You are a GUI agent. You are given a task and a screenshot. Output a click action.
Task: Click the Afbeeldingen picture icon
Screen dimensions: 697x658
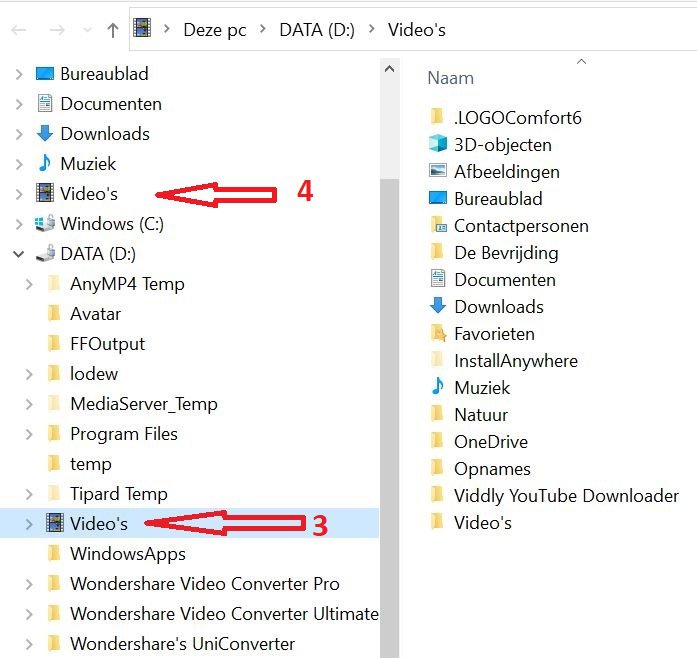click(x=438, y=170)
